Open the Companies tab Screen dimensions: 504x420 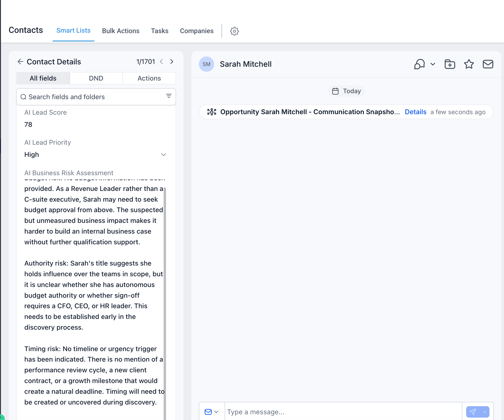197,31
